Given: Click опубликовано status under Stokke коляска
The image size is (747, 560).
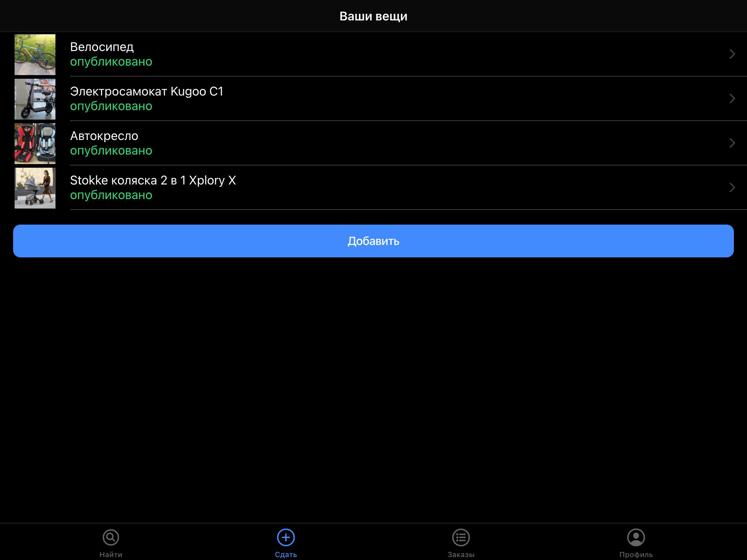Looking at the screenshot, I should click(x=111, y=195).
